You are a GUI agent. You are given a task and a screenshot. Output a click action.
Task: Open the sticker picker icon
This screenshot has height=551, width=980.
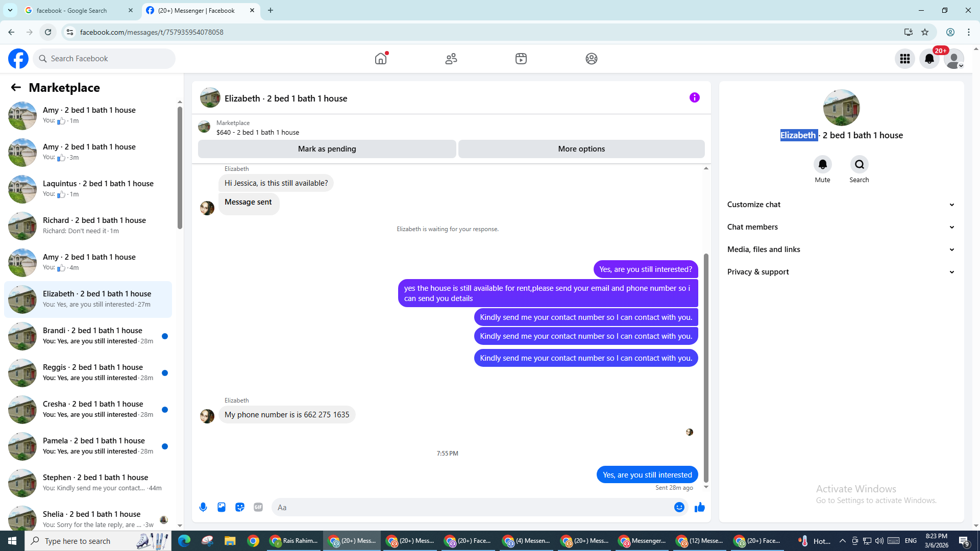240,507
